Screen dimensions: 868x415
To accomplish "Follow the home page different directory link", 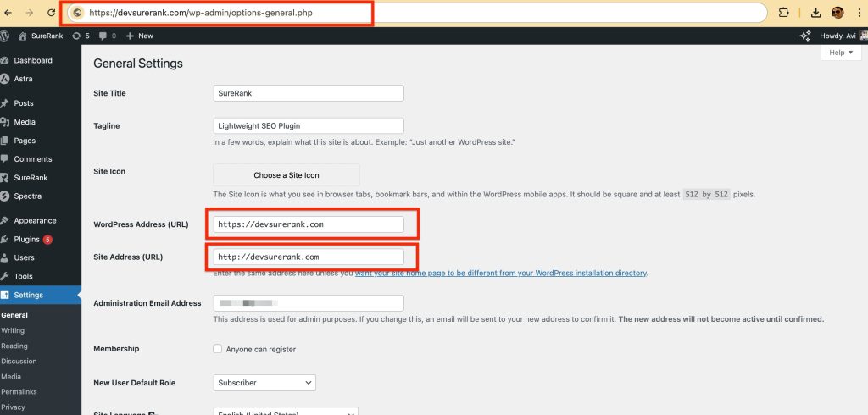I will (500, 273).
